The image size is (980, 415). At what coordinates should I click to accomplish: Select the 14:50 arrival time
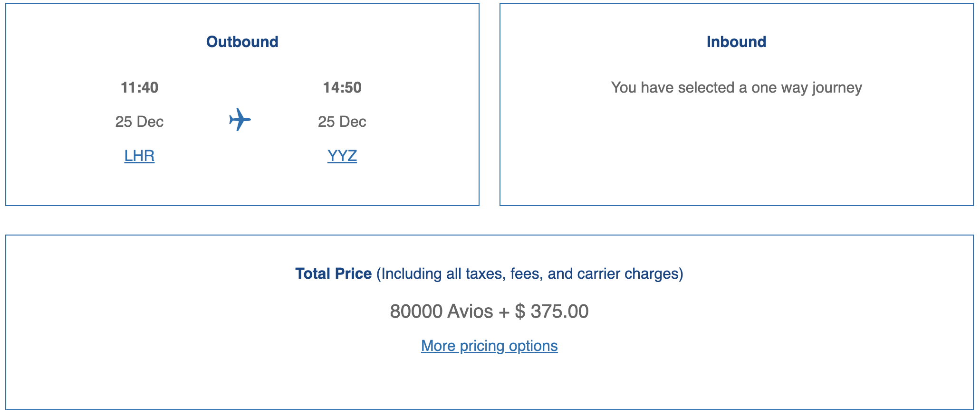coord(342,87)
